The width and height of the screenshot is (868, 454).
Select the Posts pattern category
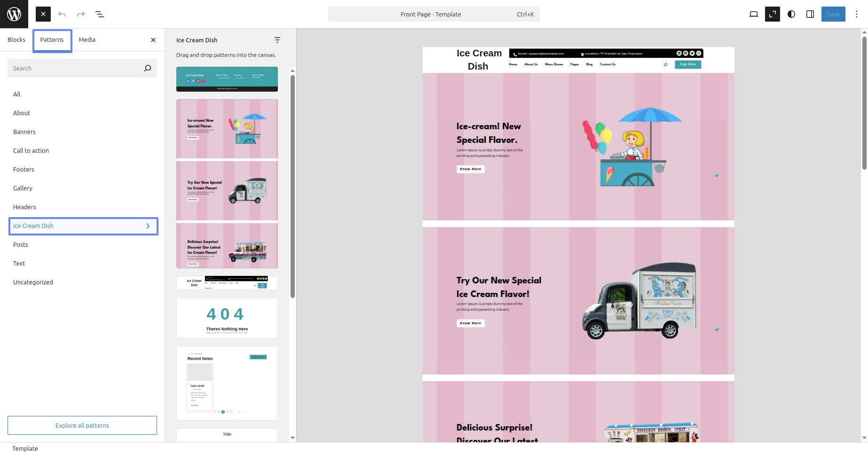point(82,244)
